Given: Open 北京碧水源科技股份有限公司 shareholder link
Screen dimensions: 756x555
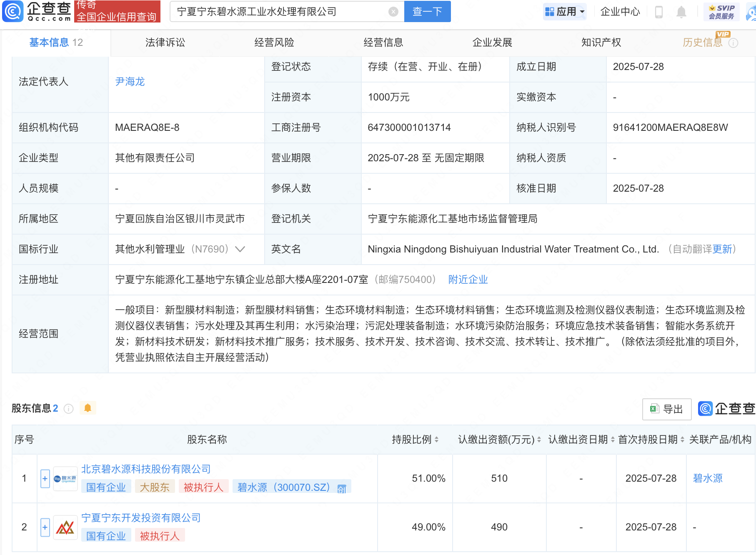Looking at the screenshot, I should (x=146, y=469).
